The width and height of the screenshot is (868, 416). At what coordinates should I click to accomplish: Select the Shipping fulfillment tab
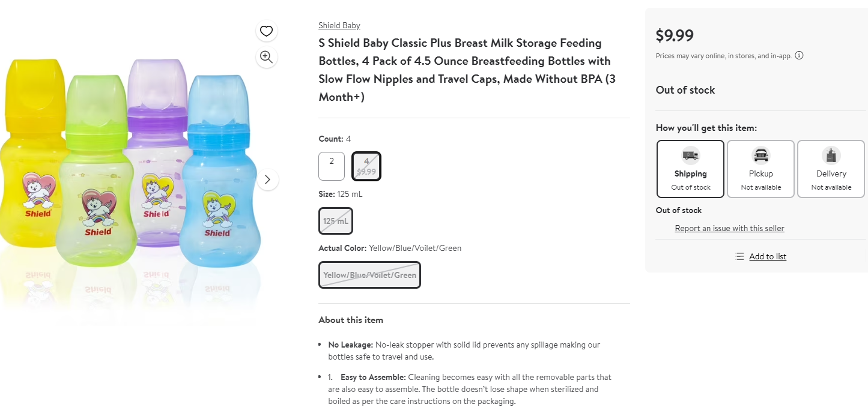point(690,169)
